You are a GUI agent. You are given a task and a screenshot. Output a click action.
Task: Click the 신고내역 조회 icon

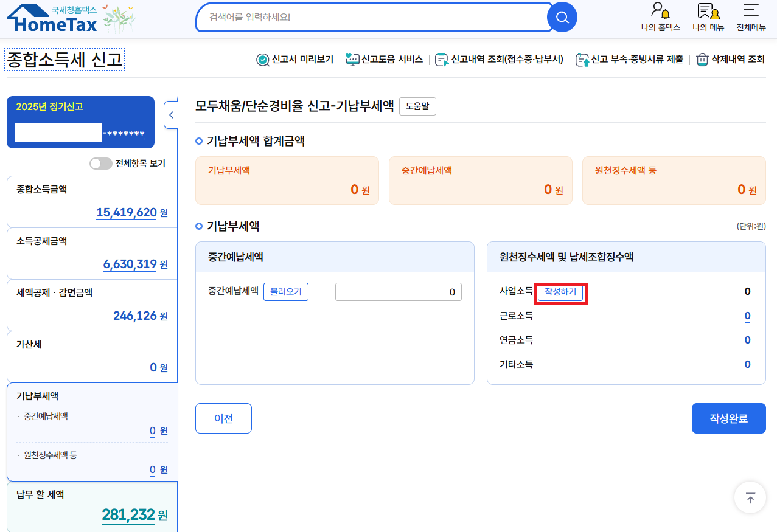(442, 60)
